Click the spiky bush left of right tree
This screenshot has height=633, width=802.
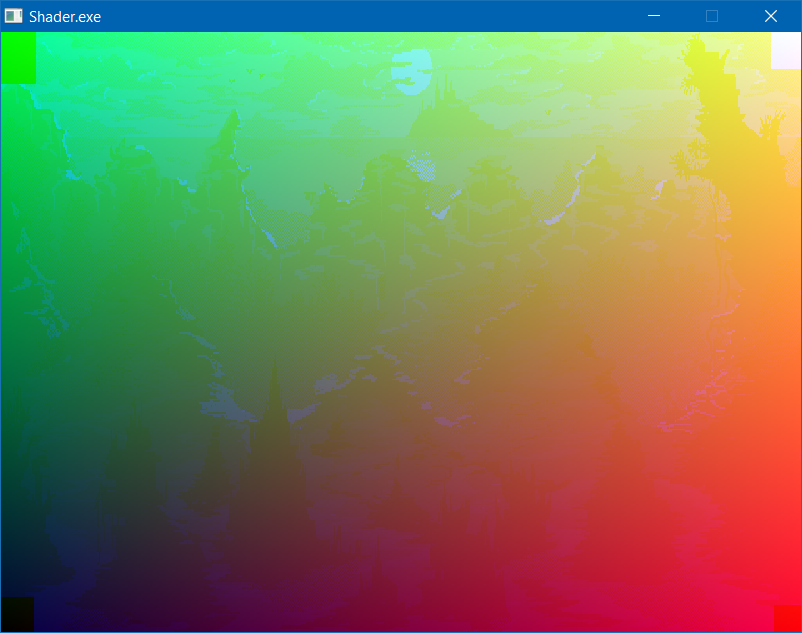pyautogui.click(x=687, y=160)
